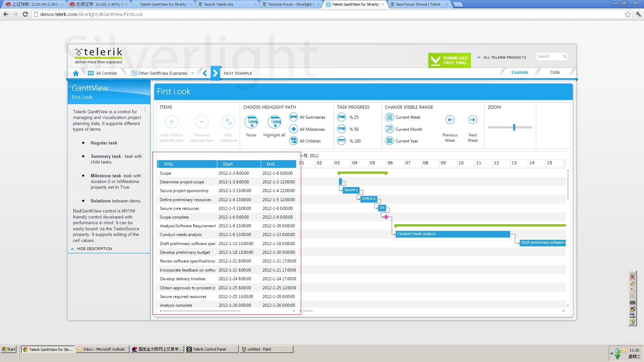Set task progress to % 100
Image resolution: width=644 pixels, height=362 pixels.
point(341,141)
